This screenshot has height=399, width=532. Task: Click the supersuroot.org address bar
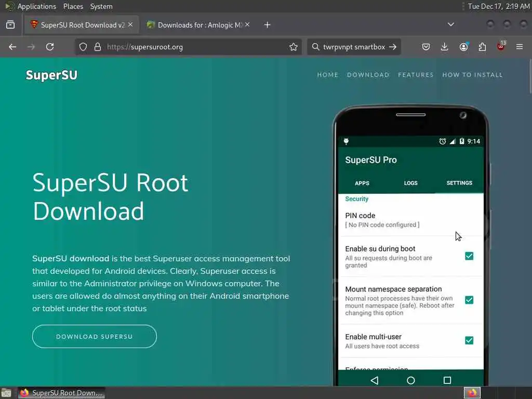click(x=189, y=47)
